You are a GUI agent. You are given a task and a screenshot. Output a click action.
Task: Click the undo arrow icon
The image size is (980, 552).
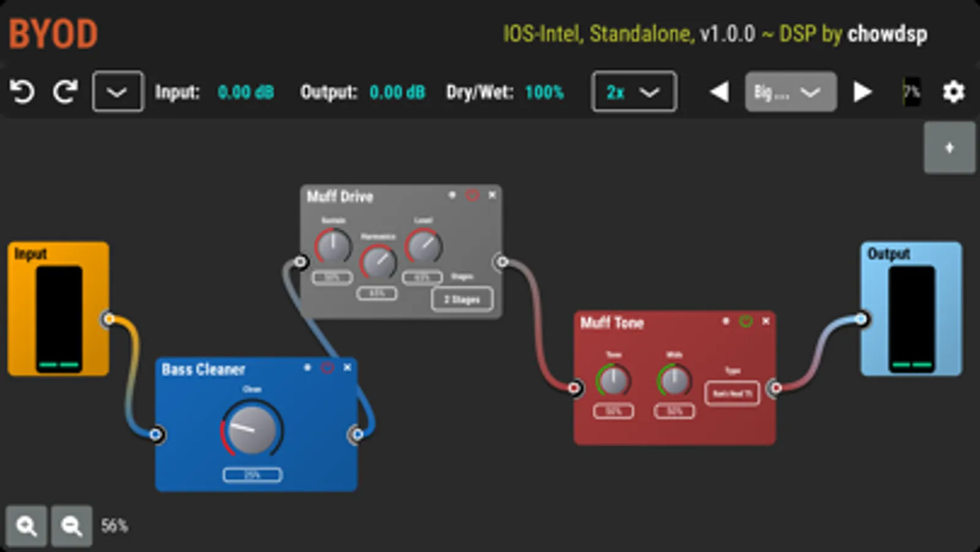[23, 92]
